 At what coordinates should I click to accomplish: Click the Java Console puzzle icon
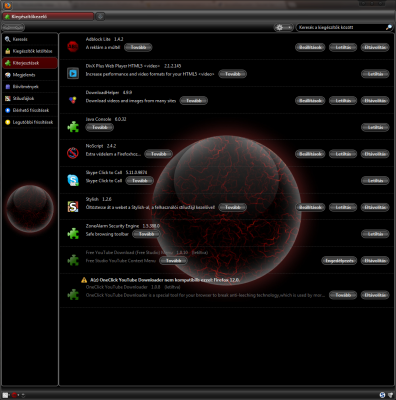(x=73, y=127)
